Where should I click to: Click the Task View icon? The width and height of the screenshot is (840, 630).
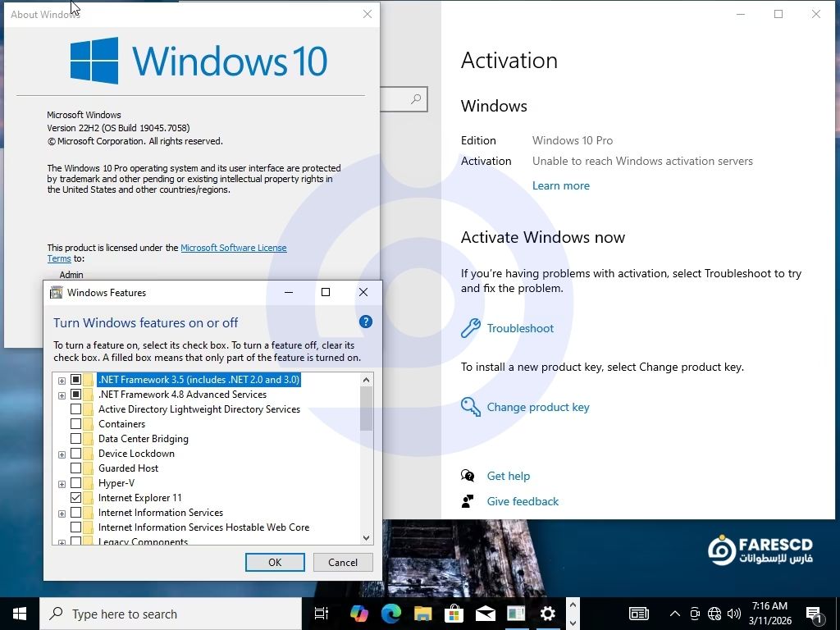click(322, 614)
